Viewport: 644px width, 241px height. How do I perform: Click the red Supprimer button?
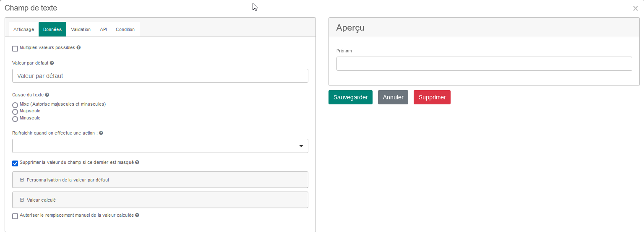coord(432,97)
